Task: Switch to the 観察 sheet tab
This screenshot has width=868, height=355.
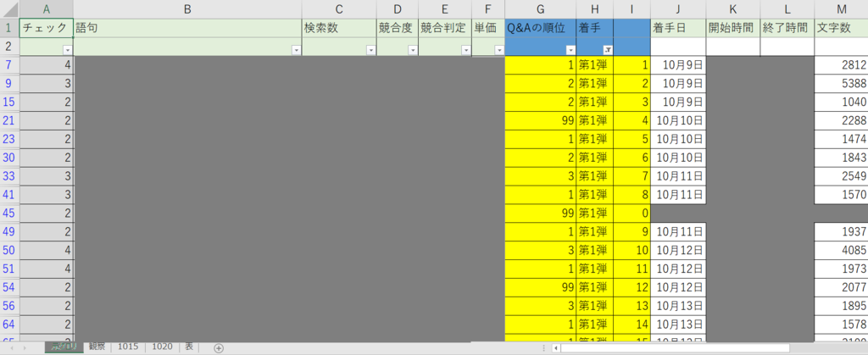Action: point(97,347)
